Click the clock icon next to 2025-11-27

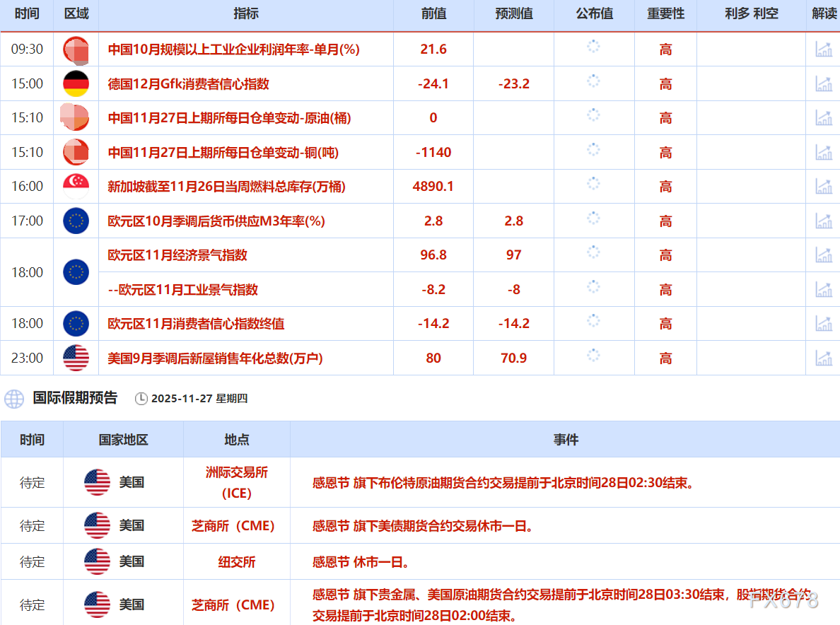(141, 398)
